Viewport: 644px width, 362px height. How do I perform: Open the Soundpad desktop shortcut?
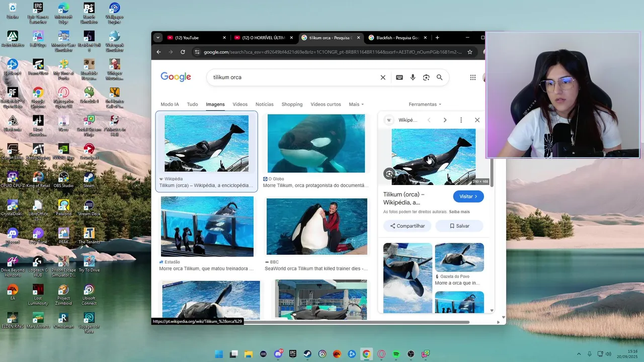click(x=89, y=152)
